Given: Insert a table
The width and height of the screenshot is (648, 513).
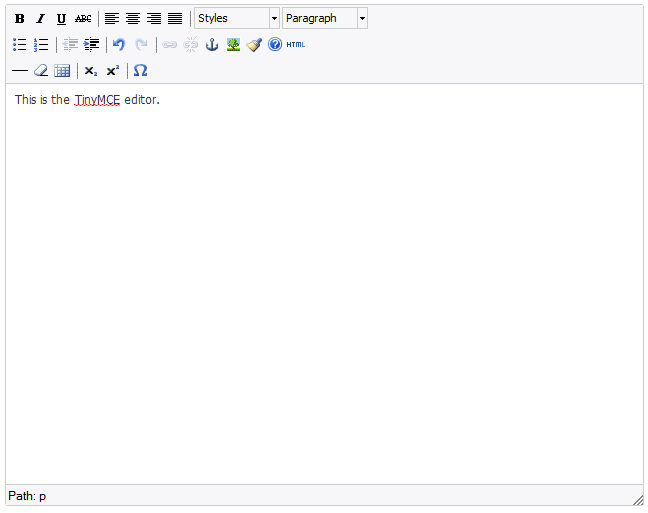Looking at the screenshot, I should 62,71.
